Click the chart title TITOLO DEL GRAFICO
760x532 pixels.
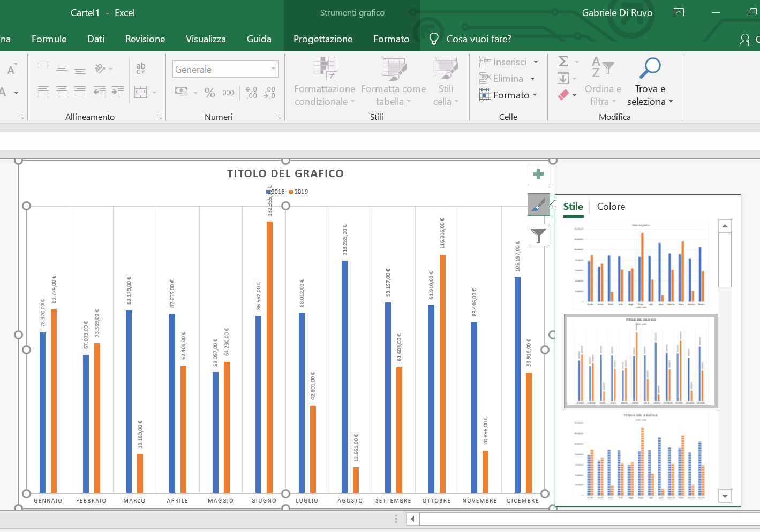(285, 173)
